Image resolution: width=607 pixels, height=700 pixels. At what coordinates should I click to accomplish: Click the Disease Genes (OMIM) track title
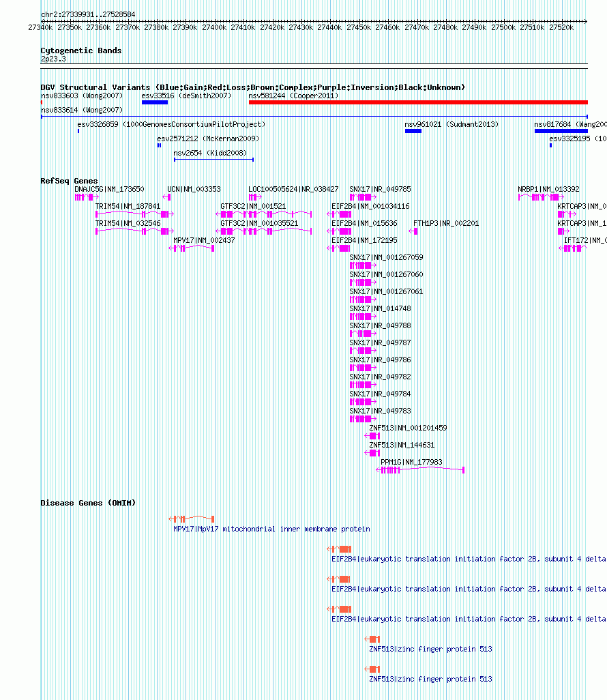[88, 503]
